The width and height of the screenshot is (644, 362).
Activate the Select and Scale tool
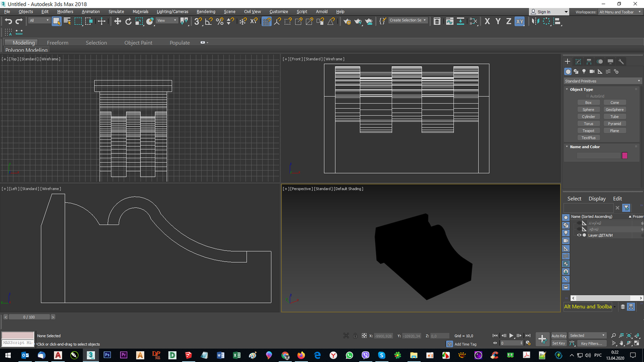click(x=139, y=21)
